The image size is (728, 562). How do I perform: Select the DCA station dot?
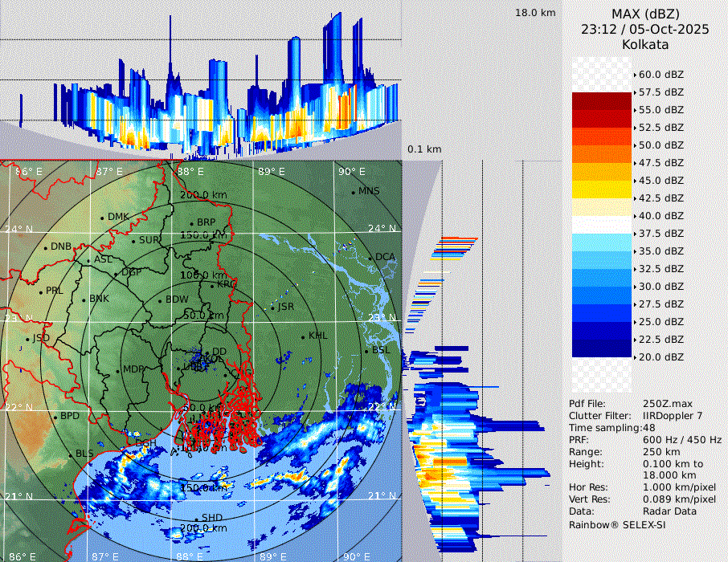pyautogui.click(x=371, y=258)
